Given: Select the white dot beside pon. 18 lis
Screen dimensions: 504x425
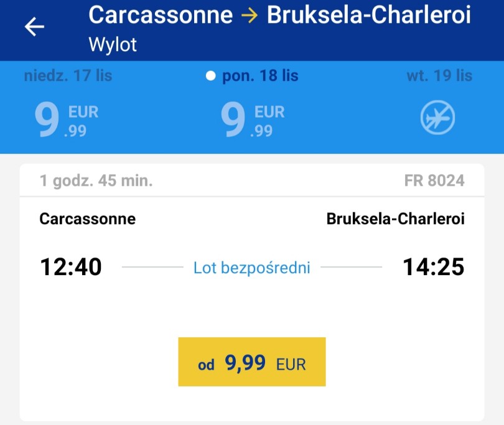Looking at the screenshot, I should click(x=210, y=76).
